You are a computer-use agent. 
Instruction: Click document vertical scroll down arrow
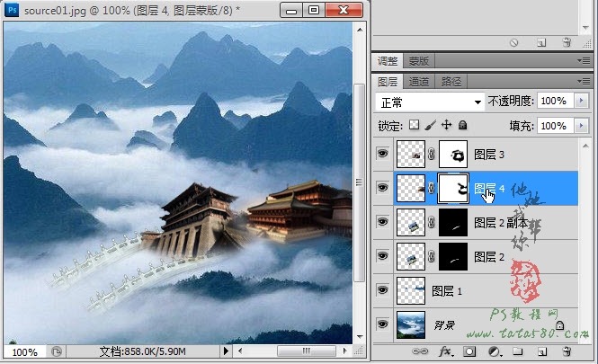point(360,337)
